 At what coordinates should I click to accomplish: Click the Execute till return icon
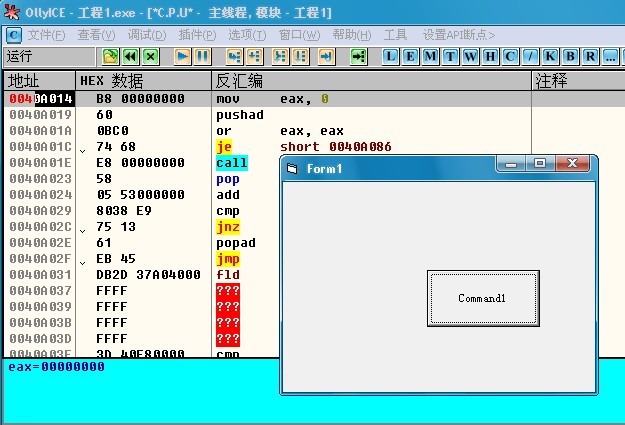tap(326, 56)
